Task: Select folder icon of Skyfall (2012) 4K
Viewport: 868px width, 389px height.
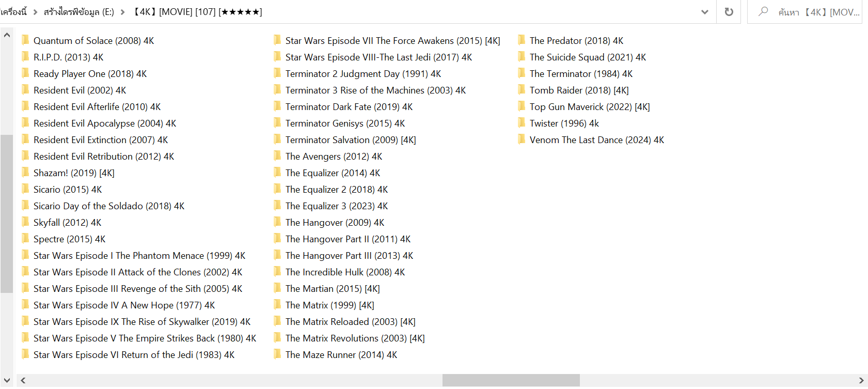Action: (x=25, y=222)
